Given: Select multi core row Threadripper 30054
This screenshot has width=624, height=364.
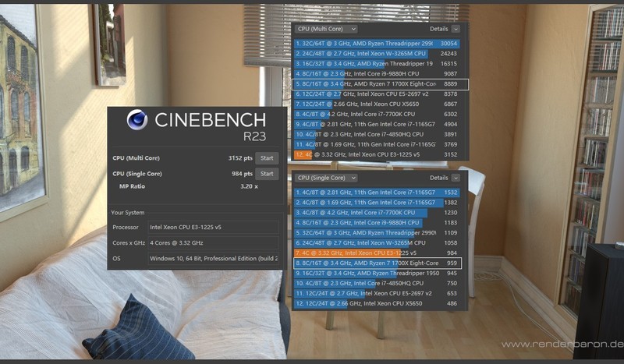Looking at the screenshot, I should click(377, 44).
